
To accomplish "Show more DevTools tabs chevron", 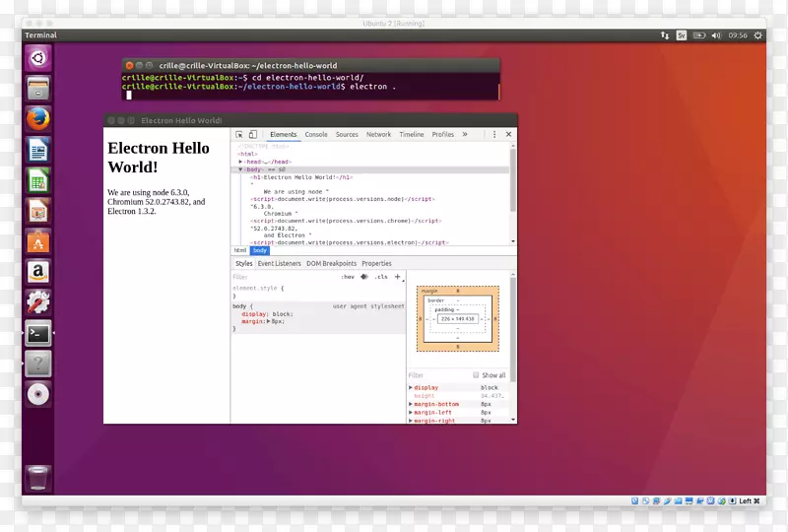I will point(465,134).
